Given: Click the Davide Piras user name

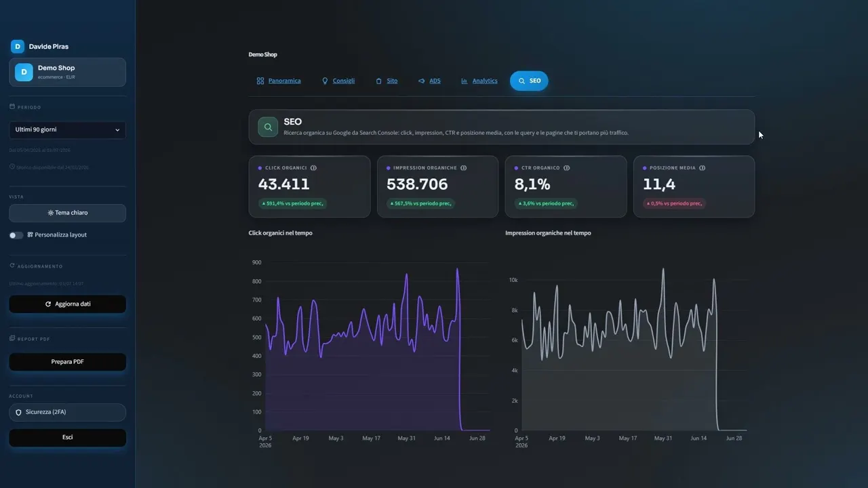Looking at the screenshot, I should coord(49,47).
